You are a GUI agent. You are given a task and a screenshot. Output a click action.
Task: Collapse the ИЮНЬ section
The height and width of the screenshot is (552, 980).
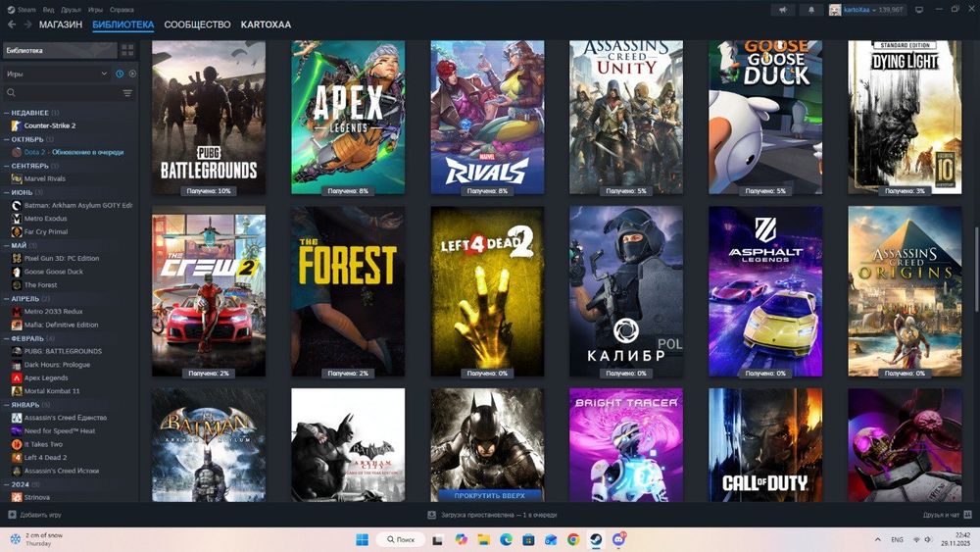7,192
